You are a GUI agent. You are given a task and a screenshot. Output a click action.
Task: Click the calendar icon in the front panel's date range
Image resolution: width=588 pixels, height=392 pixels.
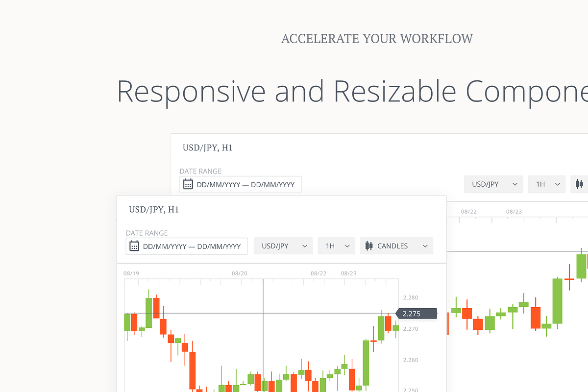point(134,246)
